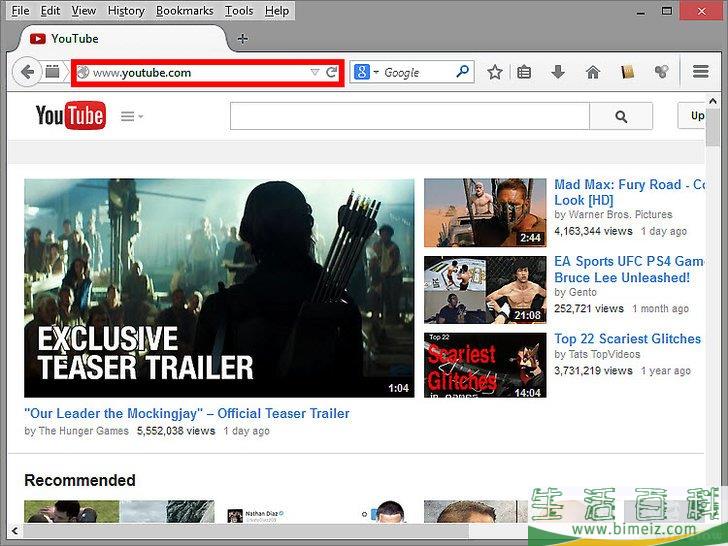Open the View menu

coord(84,10)
